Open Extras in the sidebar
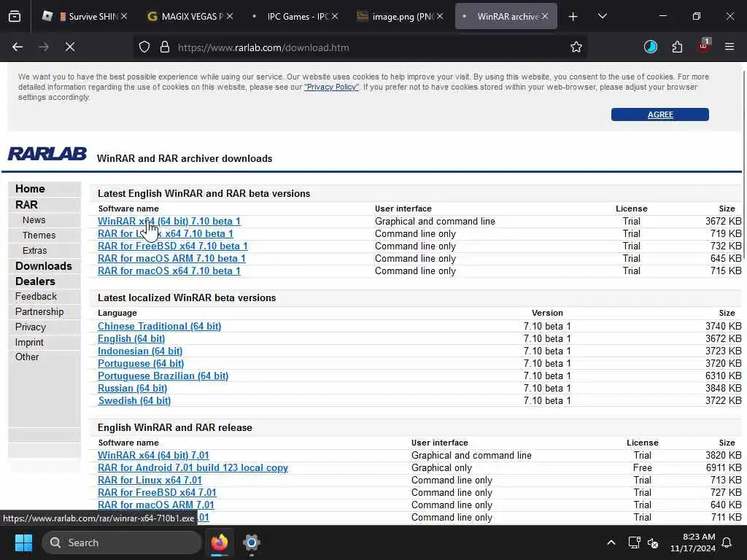This screenshot has height=560, width=747. point(34,251)
